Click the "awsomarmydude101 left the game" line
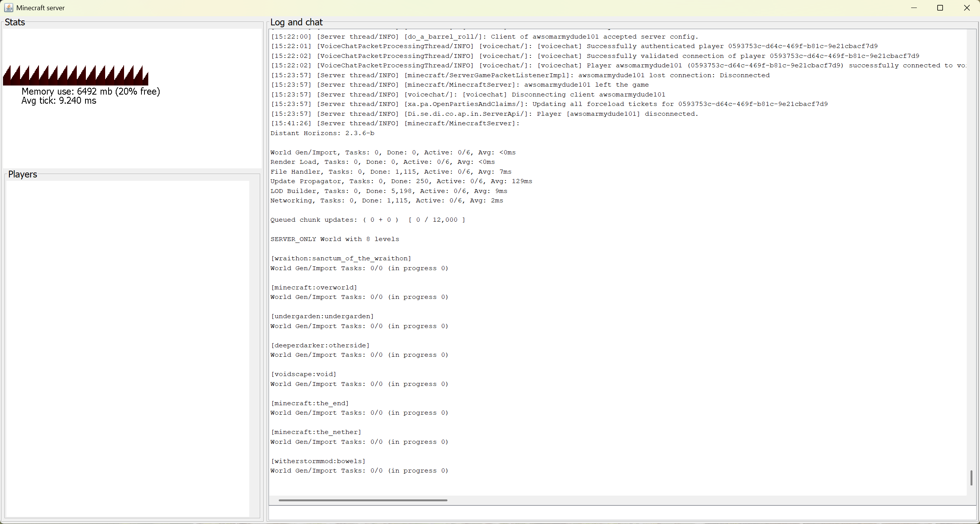The height and width of the screenshot is (524, 980). coord(586,85)
